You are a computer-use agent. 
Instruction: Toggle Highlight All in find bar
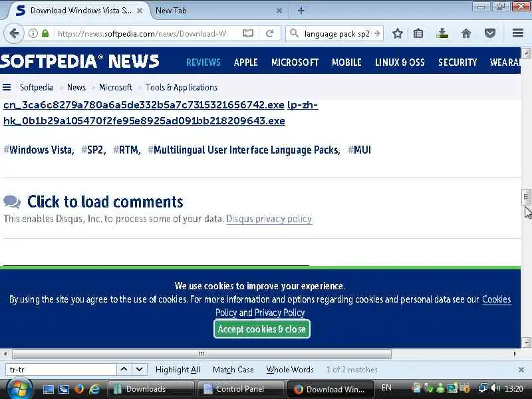(178, 370)
